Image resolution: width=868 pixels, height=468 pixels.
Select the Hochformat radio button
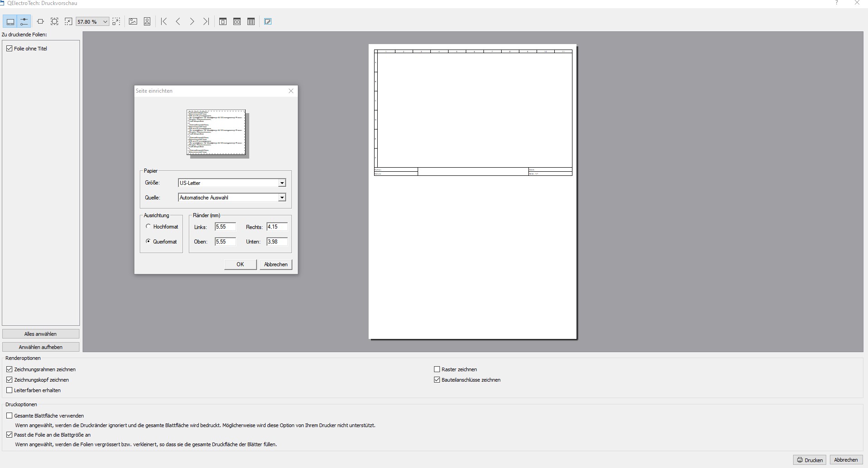point(148,226)
